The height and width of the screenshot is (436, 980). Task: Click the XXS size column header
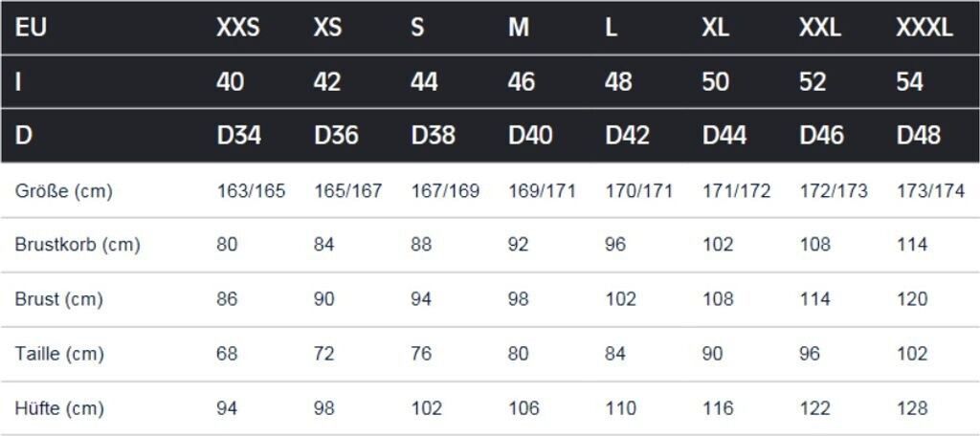click(x=237, y=28)
